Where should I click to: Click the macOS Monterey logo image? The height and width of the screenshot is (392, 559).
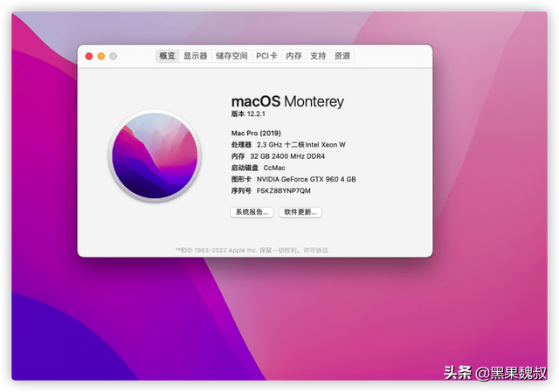(x=155, y=155)
